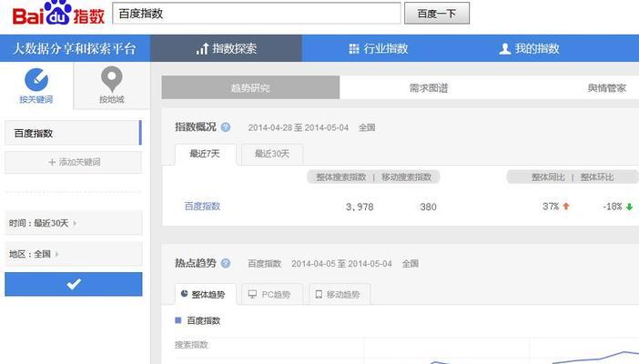Select the 最近30天 tab
Viewport: 639px width, 364px height.
pos(272,154)
